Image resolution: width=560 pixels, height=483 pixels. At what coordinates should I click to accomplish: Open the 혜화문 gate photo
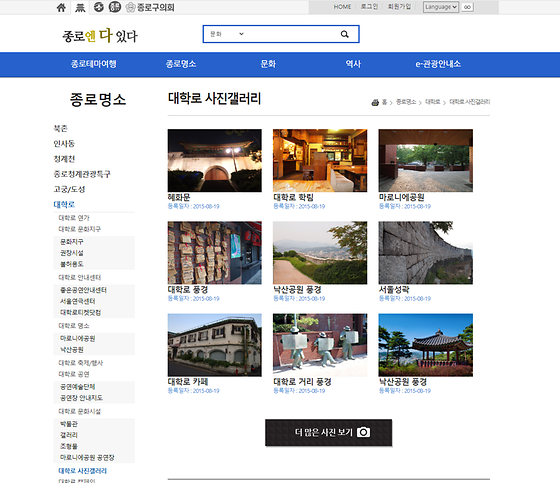pos(214,161)
